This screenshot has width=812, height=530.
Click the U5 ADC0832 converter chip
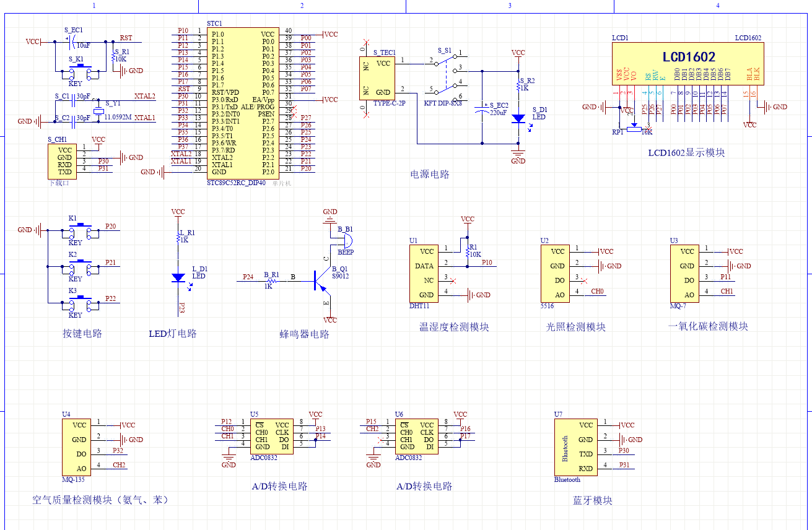tap(272, 436)
